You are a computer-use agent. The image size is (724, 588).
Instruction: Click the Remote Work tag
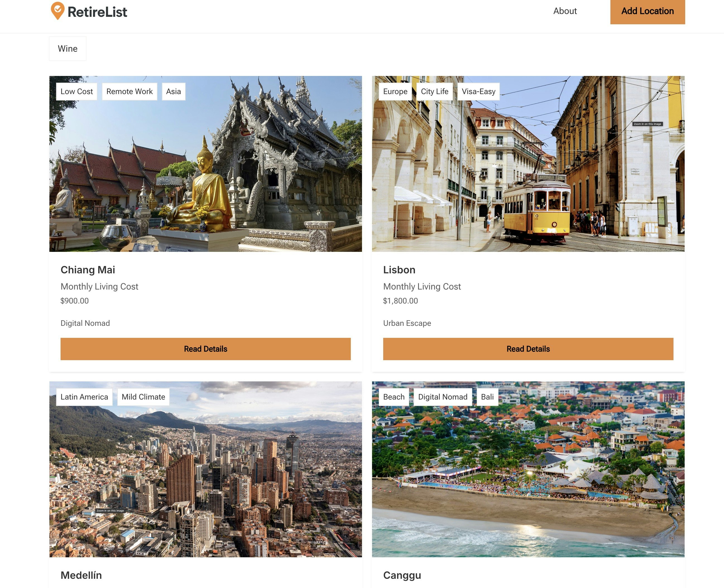(129, 92)
